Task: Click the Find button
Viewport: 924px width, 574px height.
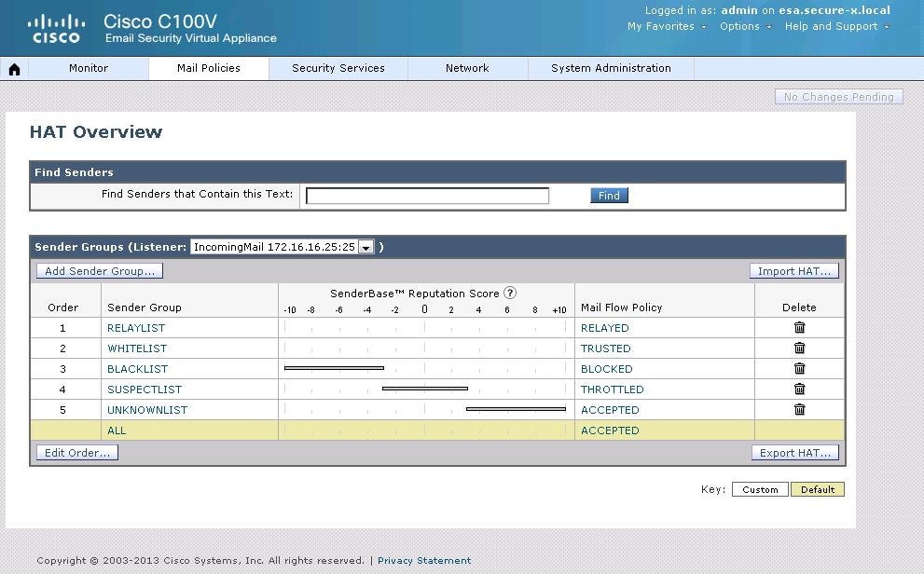Action: [x=610, y=196]
